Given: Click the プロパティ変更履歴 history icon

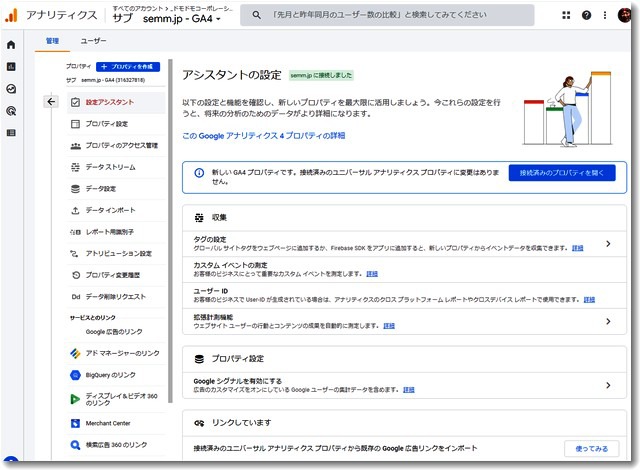Looking at the screenshot, I should click(x=76, y=275).
